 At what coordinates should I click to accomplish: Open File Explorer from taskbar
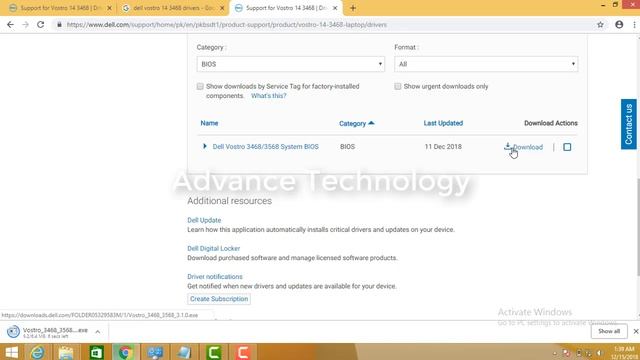pyautogui.click(x=66, y=352)
